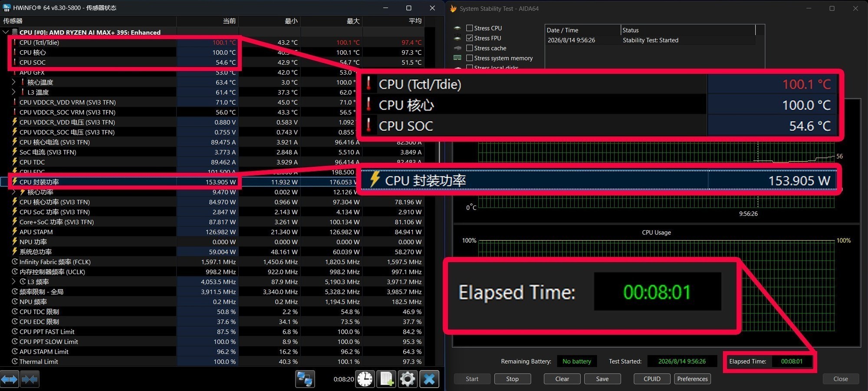The width and height of the screenshot is (868, 391).
Task: Select the '内存控制器频率 (UCLK)' row label
Action: pos(52,272)
